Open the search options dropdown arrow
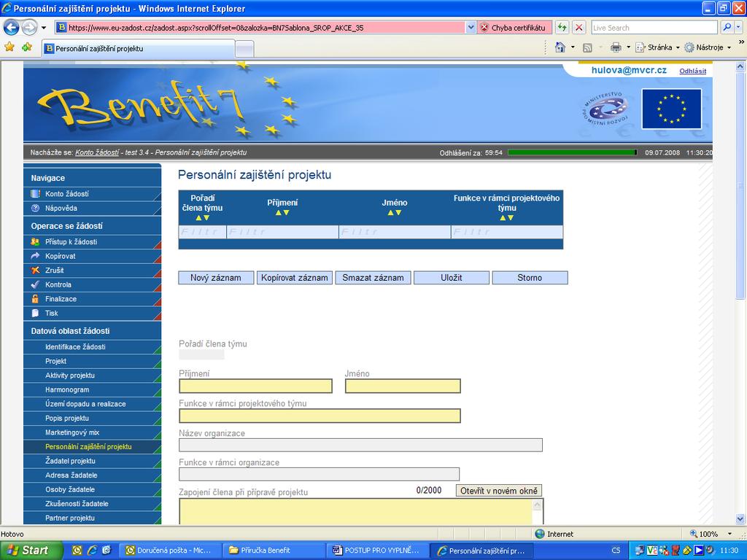 [x=738, y=28]
